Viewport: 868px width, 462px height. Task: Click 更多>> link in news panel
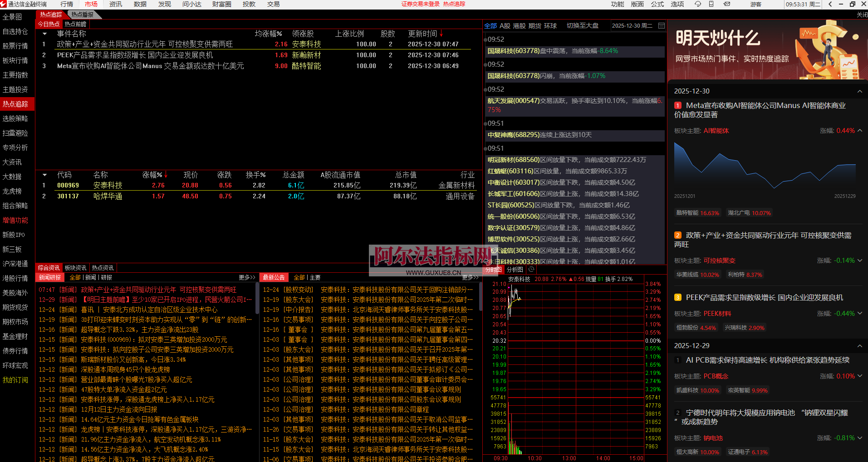247,277
